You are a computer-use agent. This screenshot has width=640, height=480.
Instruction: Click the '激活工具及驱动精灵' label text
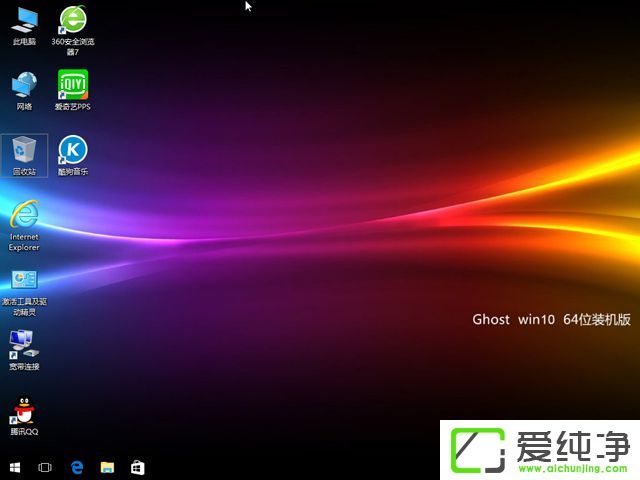pyautogui.click(x=24, y=306)
